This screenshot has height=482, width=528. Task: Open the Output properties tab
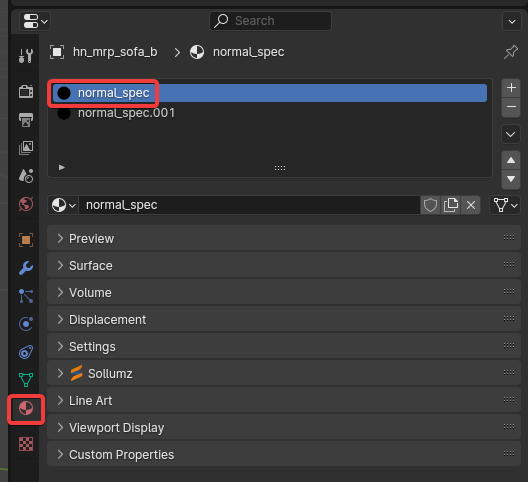click(26, 120)
